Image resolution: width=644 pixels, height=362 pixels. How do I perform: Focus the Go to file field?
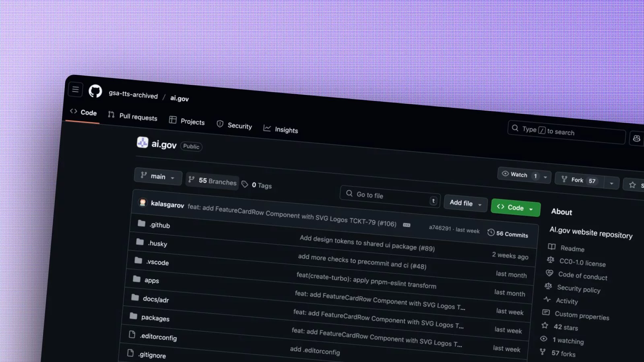point(390,196)
